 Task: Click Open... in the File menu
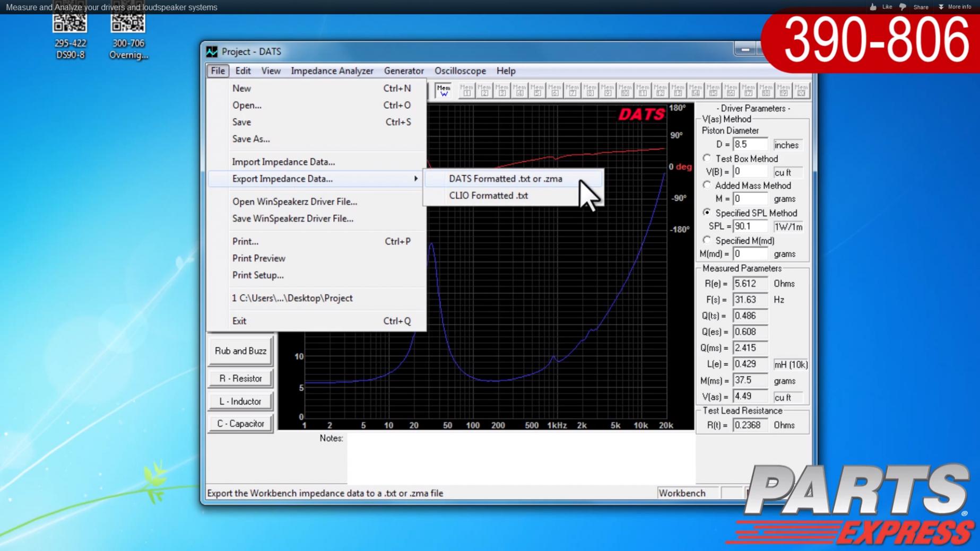click(317, 105)
